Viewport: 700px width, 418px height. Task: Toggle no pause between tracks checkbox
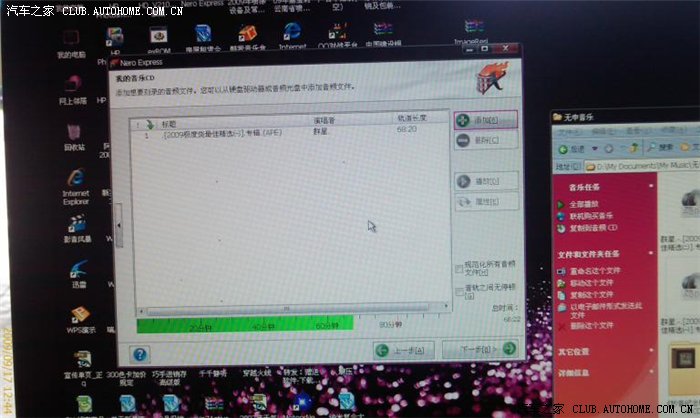459,290
